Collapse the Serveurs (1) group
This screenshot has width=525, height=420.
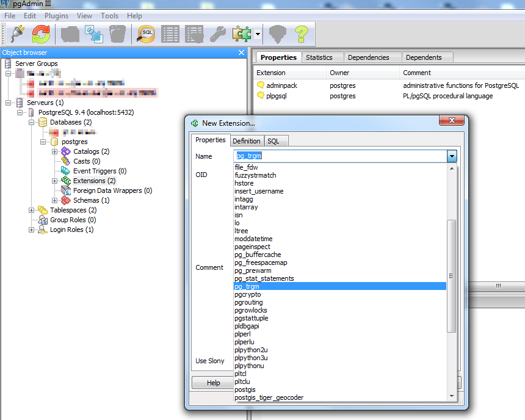(x=9, y=103)
